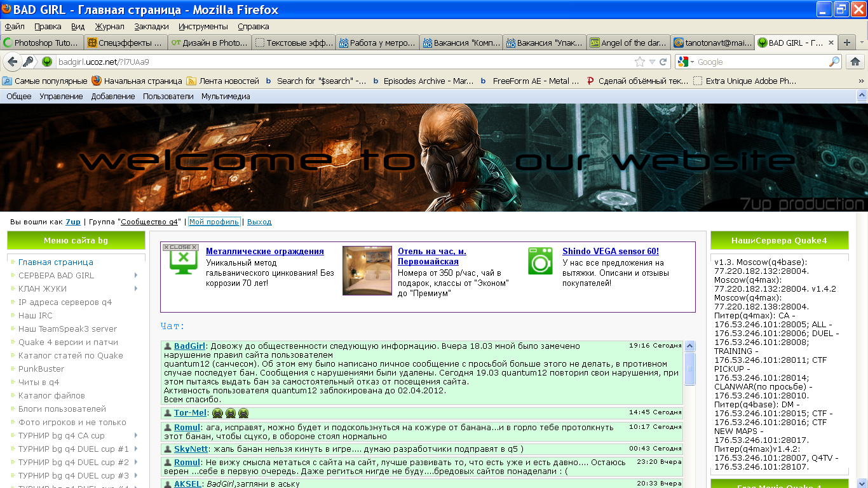Viewport: 868px width, 488px height.
Task: Go to the Firefox home page icon
Action: pos(855,62)
